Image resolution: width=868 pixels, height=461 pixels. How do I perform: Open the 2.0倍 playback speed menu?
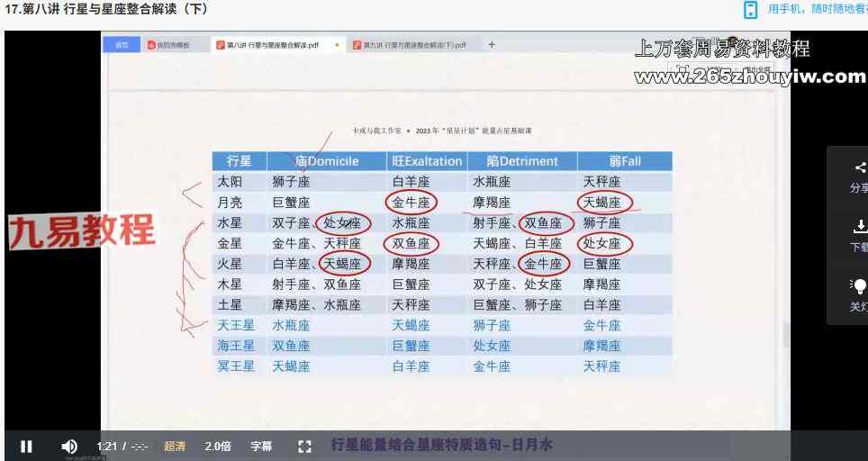[218, 446]
